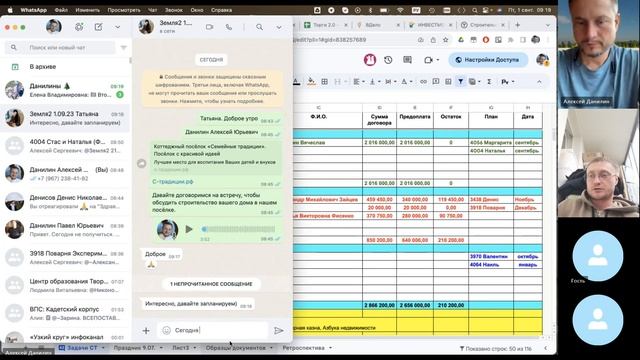Image resolution: width=640 pixels, height=360 pixels.
Task: Search messages inside the open chat
Action: (x=259, y=27)
